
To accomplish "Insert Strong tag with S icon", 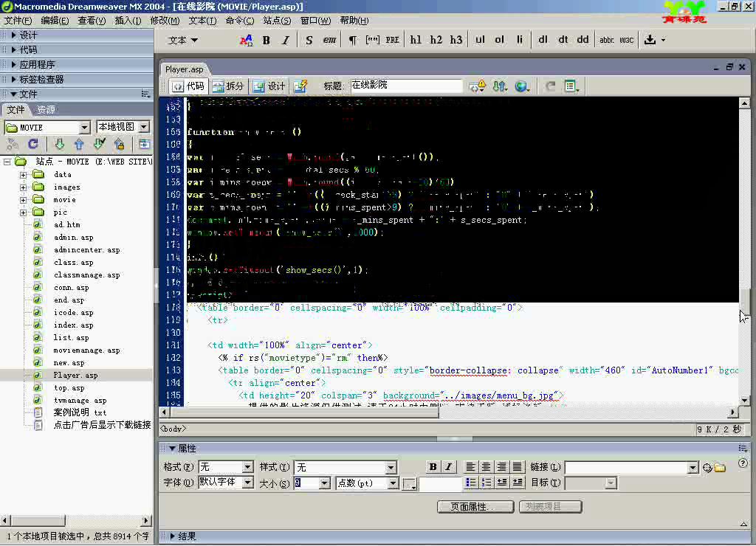I will tap(309, 40).
